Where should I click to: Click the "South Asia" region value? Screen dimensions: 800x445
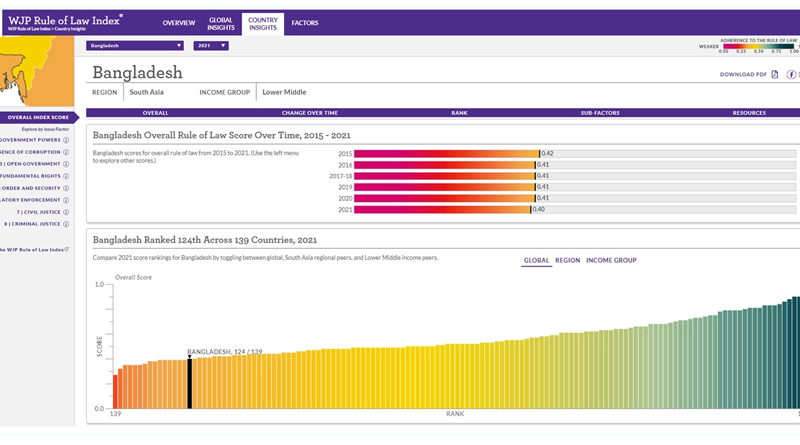(146, 92)
